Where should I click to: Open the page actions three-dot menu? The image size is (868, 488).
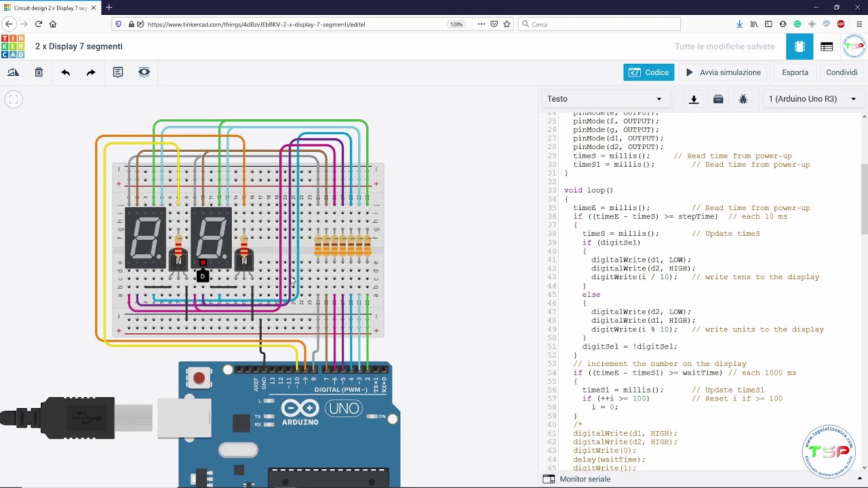[x=481, y=24]
